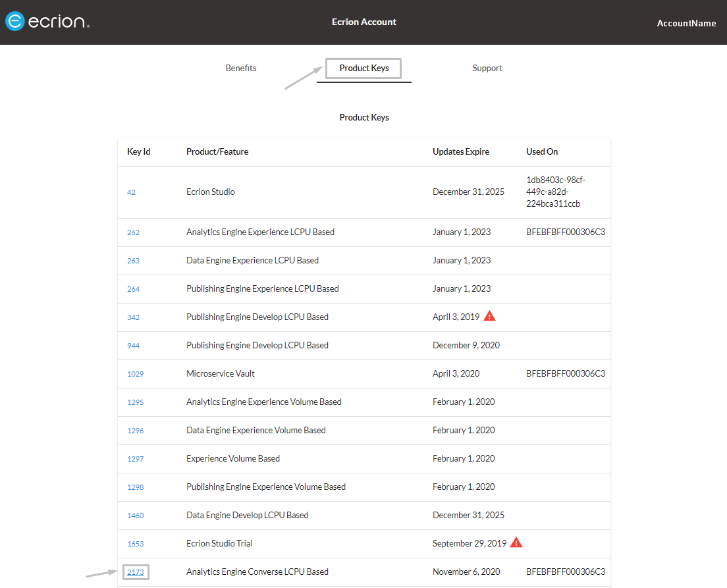Click the warning triangle next to September 29, 2019
The image size is (727, 588).
coord(516,543)
